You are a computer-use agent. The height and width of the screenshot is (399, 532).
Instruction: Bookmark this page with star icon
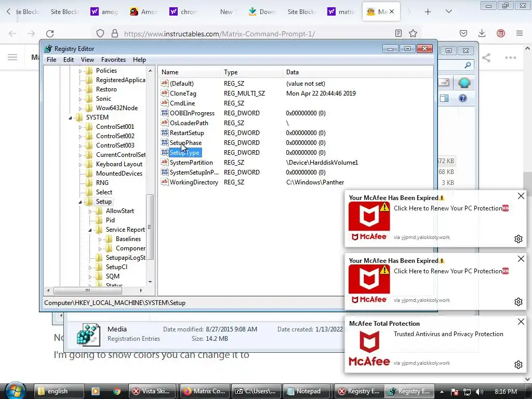coord(413,33)
